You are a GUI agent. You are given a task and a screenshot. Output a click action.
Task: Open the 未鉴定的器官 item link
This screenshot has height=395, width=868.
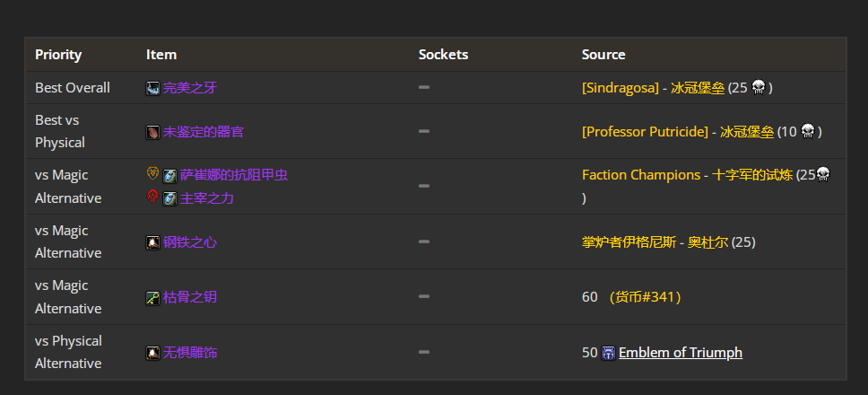tap(203, 132)
